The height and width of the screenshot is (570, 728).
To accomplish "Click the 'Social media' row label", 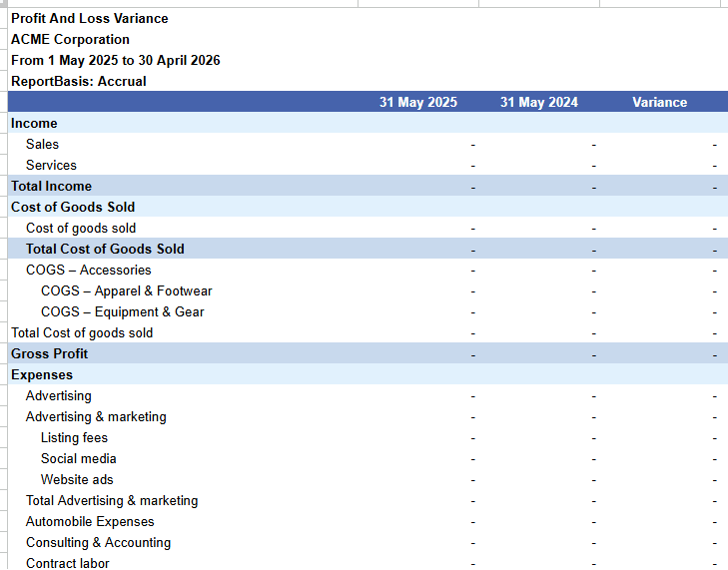I will pyautogui.click(x=79, y=458).
